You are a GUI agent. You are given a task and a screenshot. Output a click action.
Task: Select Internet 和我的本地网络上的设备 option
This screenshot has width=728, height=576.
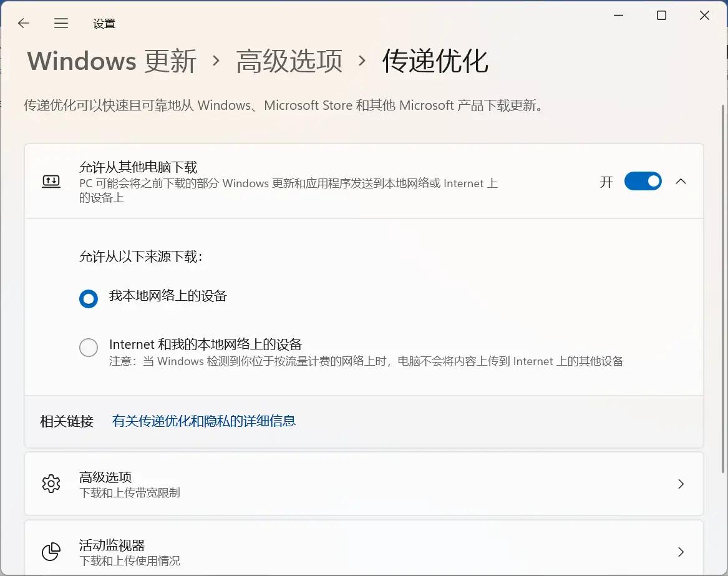(x=89, y=347)
